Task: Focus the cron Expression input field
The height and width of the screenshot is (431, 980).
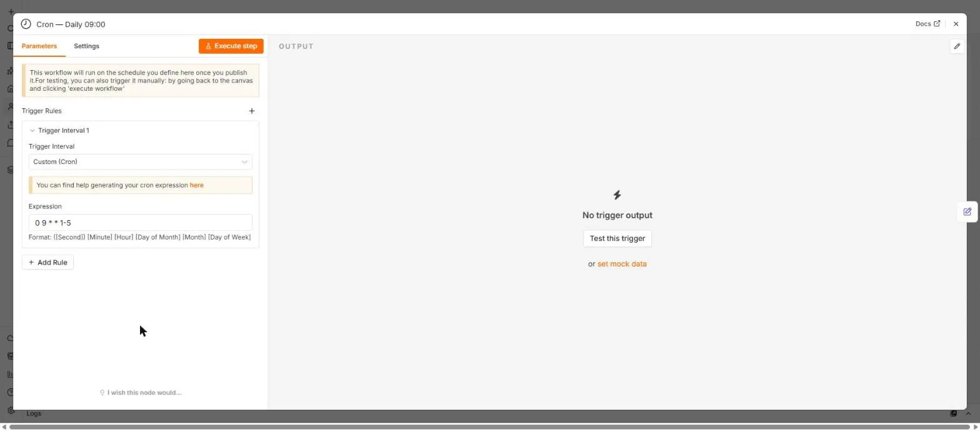Action: (141, 223)
